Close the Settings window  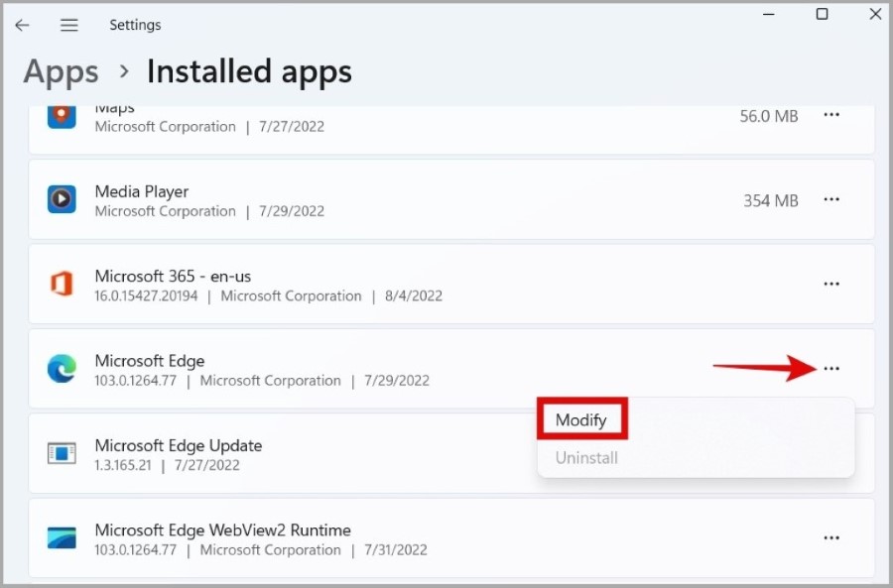876,14
